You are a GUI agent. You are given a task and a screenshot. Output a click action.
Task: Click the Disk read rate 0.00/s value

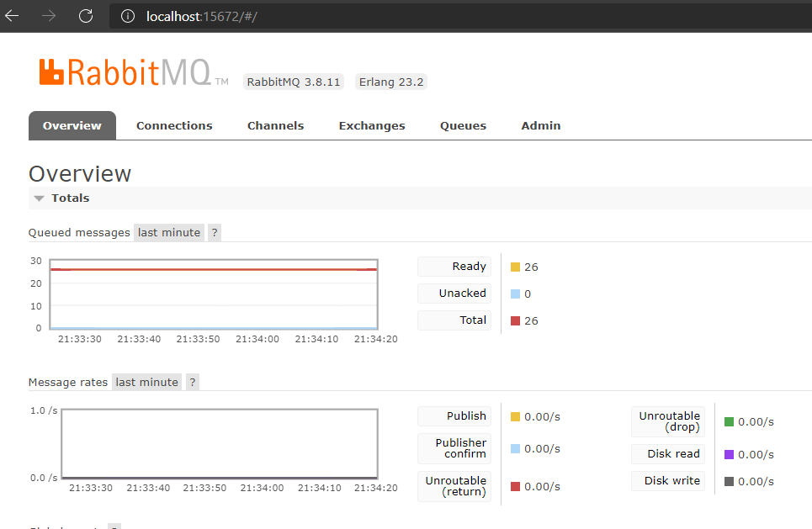756,454
